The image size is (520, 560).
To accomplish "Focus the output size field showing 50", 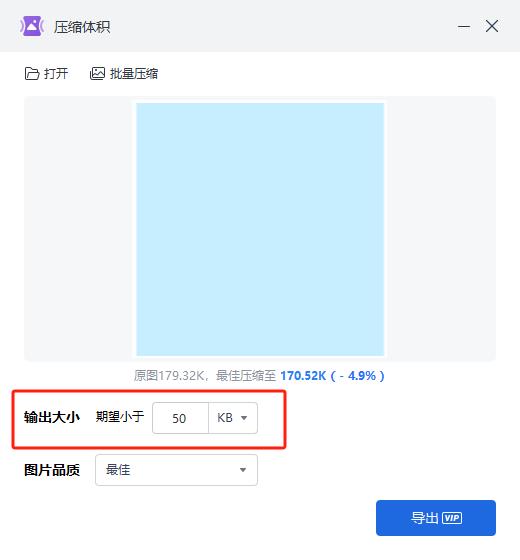I will (180, 418).
